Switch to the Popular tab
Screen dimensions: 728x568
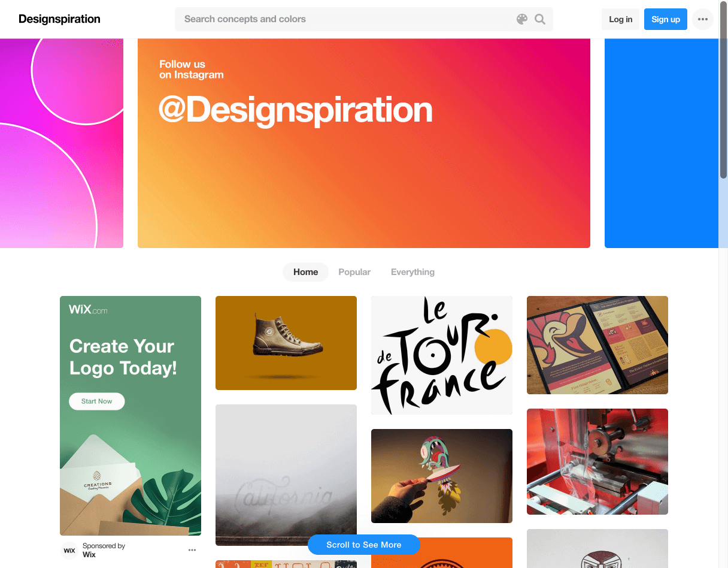pos(354,272)
